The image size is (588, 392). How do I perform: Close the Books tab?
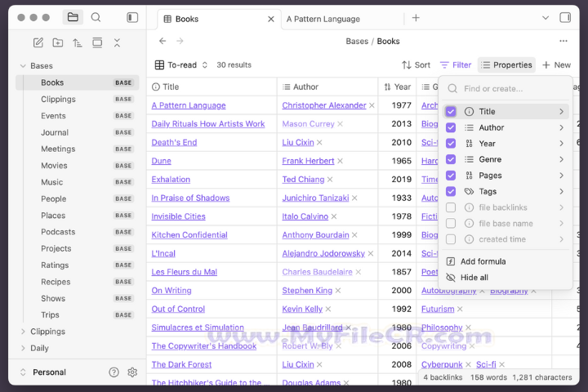tap(271, 19)
